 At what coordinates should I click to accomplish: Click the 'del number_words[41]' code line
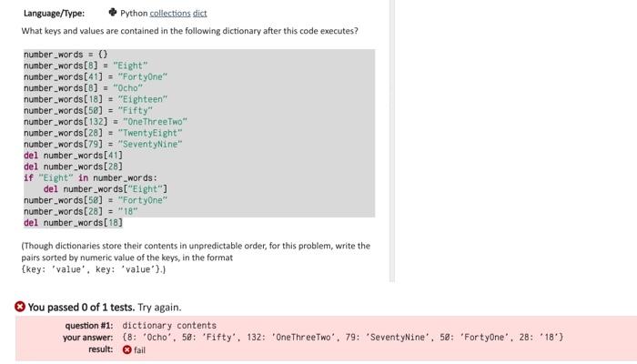click(73, 156)
